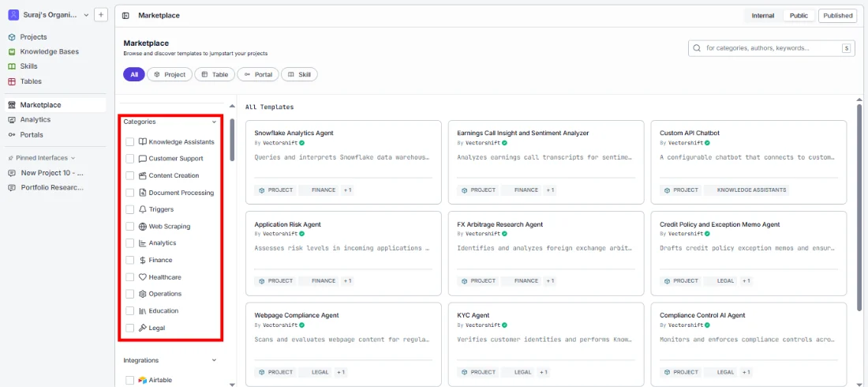Collapse the Categories section chevron
The width and height of the screenshot is (868, 387).
pos(214,122)
